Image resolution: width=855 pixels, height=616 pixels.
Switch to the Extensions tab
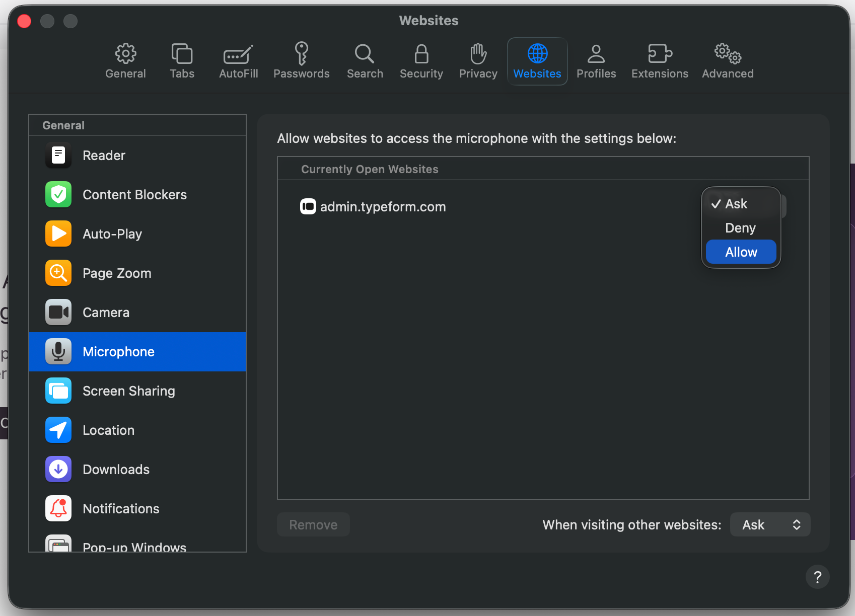tap(660, 61)
